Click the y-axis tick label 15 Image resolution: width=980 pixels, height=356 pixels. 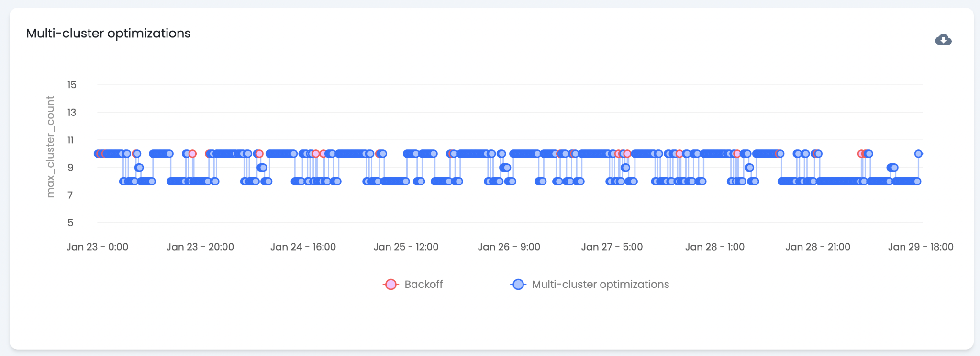[x=72, y=85]
